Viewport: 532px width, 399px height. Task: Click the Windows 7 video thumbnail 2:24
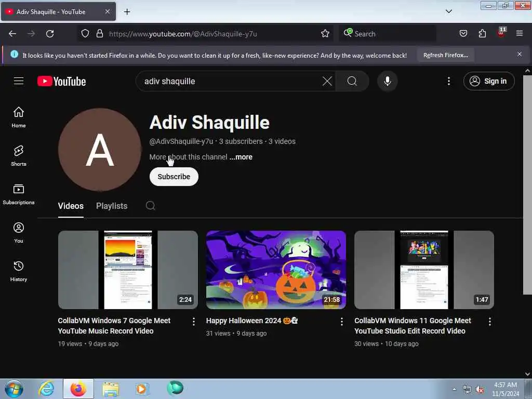point(128,270)
